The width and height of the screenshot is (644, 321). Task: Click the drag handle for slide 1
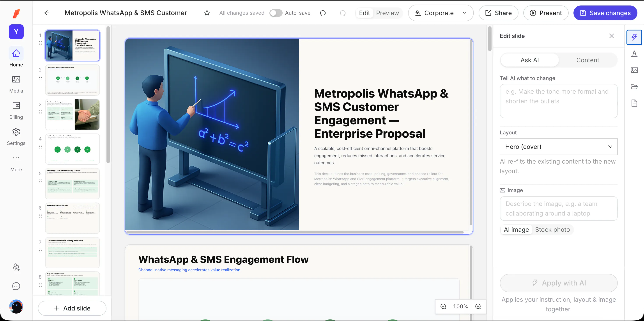[40, 43]
